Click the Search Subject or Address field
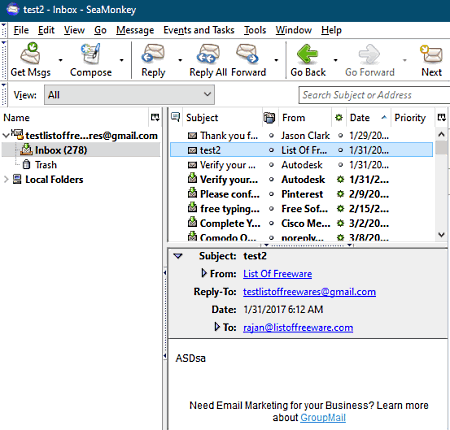 tap(374, 95)
